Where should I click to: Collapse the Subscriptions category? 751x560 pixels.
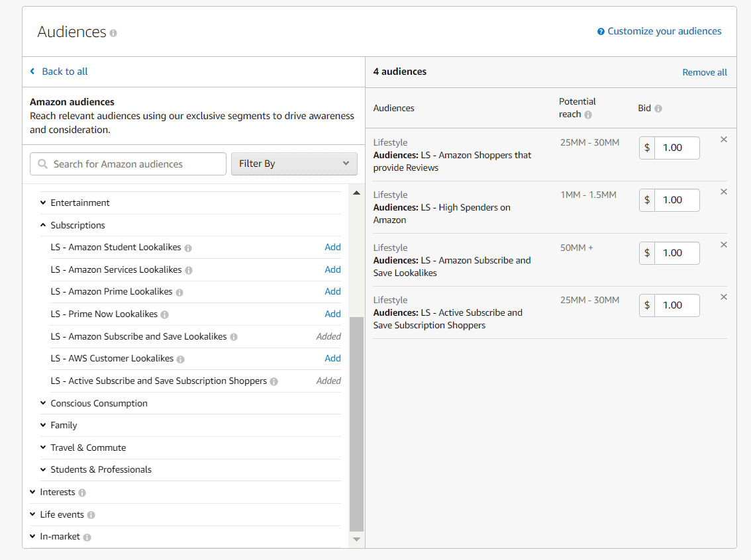(x=42, y=225)
